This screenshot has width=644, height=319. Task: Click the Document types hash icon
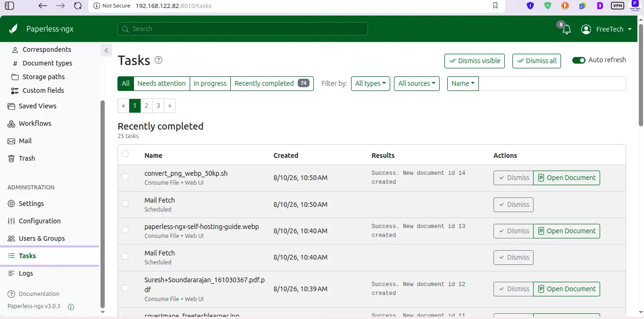pyautogui.click(x=14, y=63)
